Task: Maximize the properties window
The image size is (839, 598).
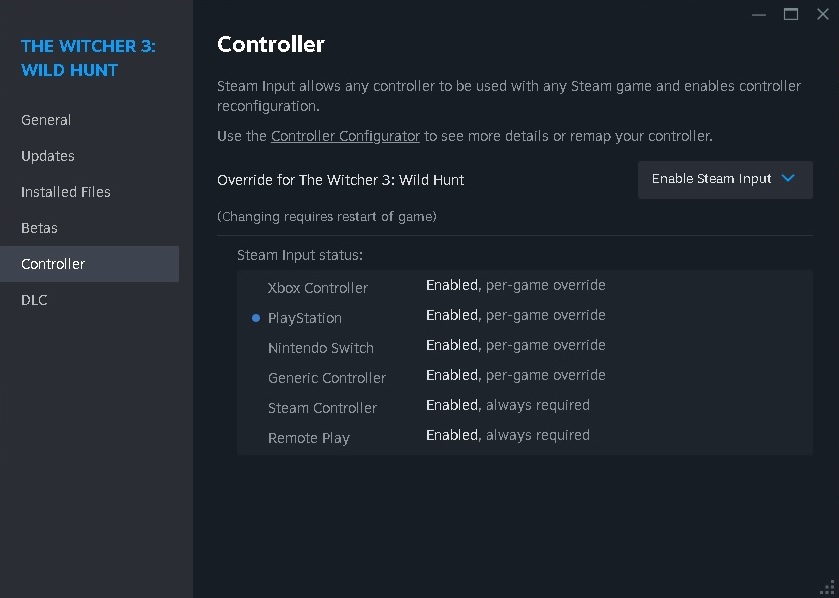Action: pos(791,14)
